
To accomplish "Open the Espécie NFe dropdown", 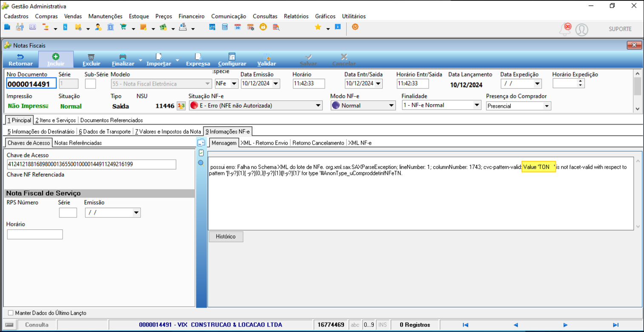I will pyautogui.click(x=234, y=83).
